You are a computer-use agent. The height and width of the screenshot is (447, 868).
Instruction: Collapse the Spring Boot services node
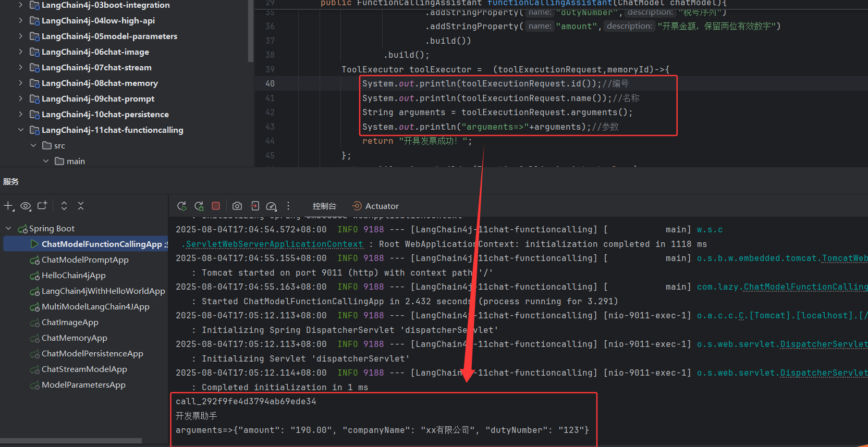pos(8,229)
